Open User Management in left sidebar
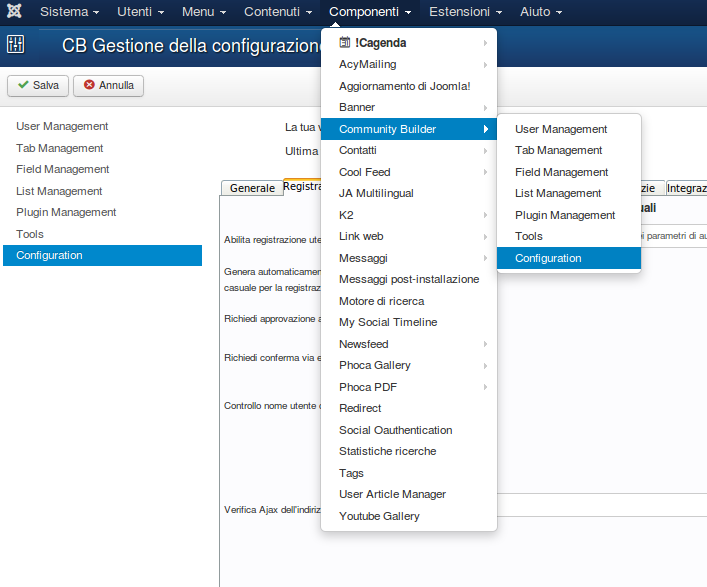 [x=102, y=126]
